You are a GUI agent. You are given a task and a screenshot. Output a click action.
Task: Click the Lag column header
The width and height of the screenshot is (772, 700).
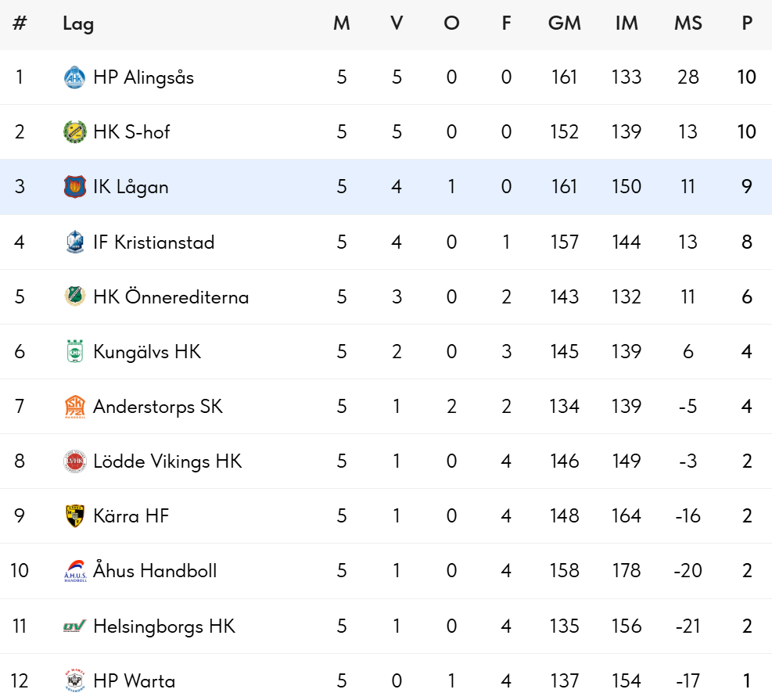click(78, 23)
